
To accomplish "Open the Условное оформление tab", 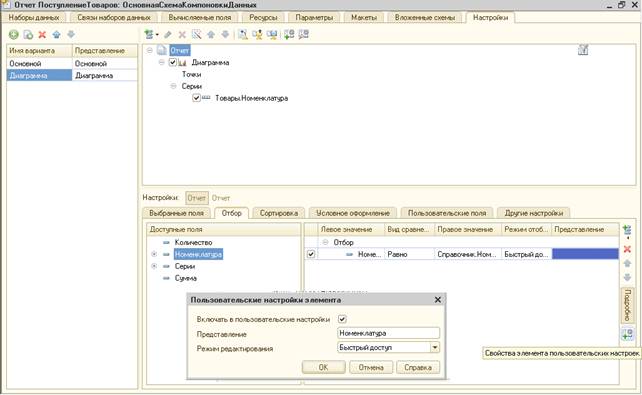I will coord(353,213).
